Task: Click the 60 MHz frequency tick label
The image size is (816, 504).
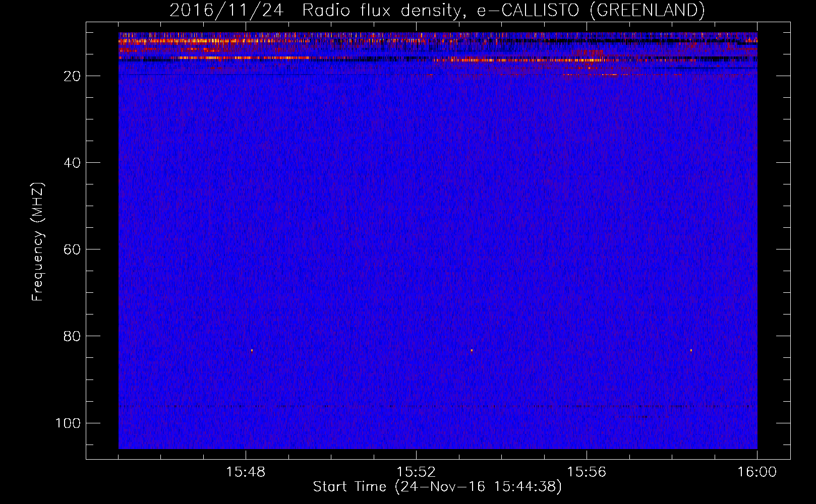Action: coord(72,249)
